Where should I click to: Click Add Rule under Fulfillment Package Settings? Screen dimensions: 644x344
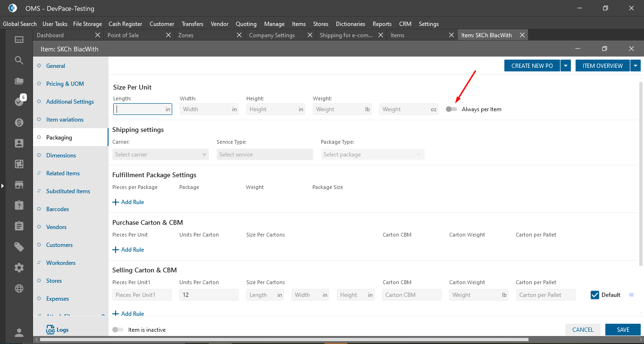tap(128, 202)
